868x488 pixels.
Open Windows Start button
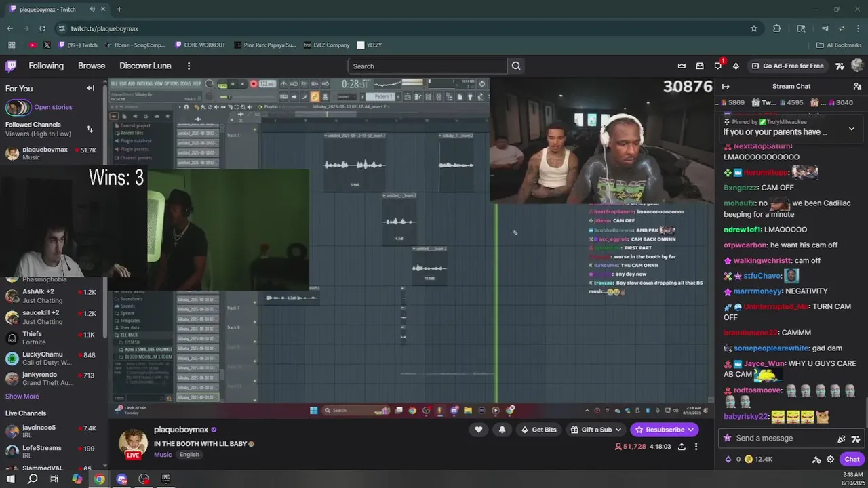pos(10,479)
